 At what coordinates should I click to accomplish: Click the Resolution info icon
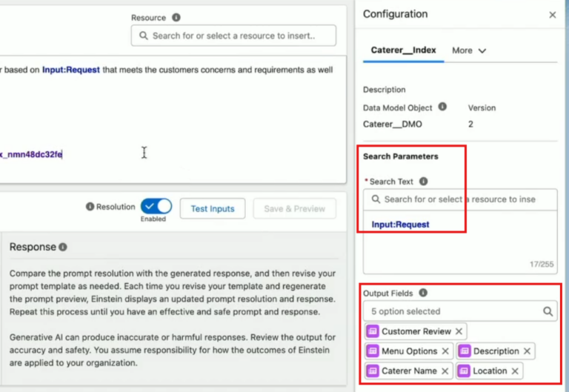pyautogui.click(x=90, y=207)
